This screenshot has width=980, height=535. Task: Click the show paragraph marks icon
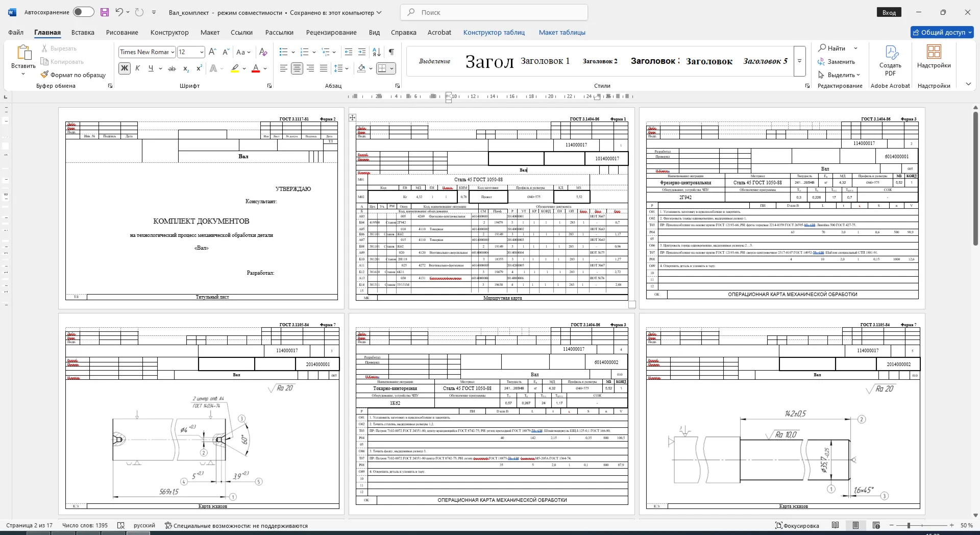pos(391,52)
